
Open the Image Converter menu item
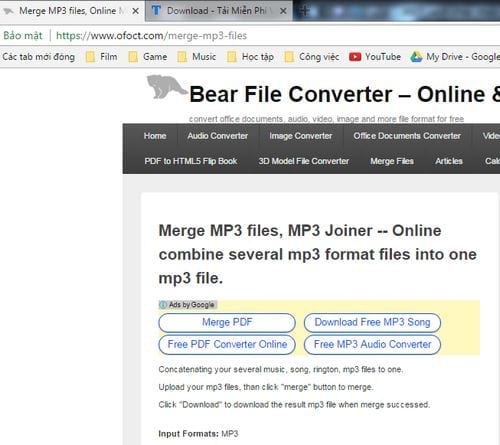coord(301,136)
